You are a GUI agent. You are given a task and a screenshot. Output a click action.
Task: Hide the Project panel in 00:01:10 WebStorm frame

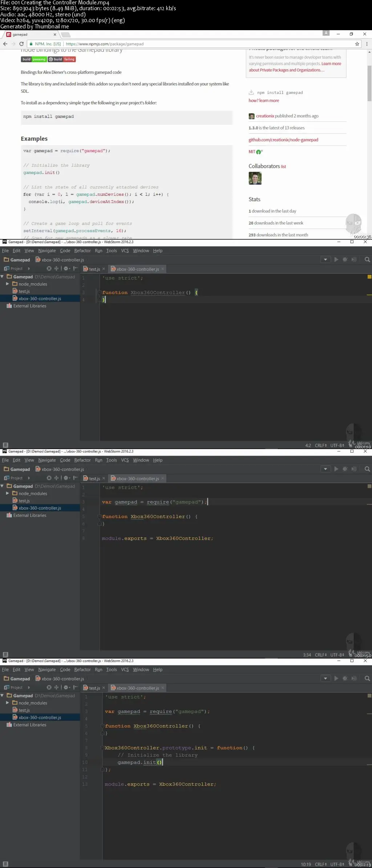coord(75,269)
